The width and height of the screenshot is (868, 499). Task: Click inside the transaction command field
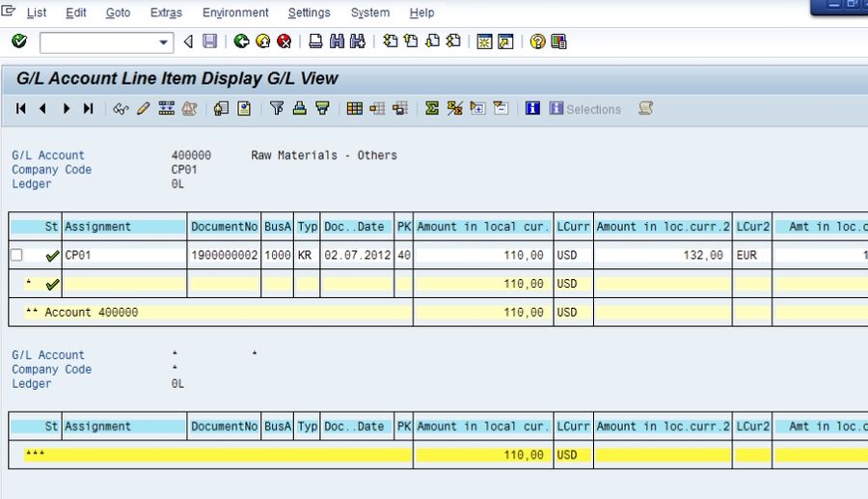click(x=99, y=42)
